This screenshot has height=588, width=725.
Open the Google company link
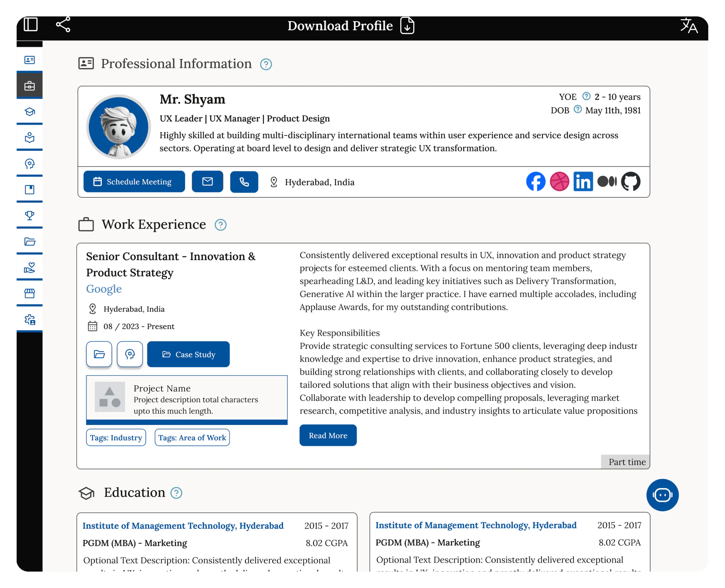click(x=104, y=289)
